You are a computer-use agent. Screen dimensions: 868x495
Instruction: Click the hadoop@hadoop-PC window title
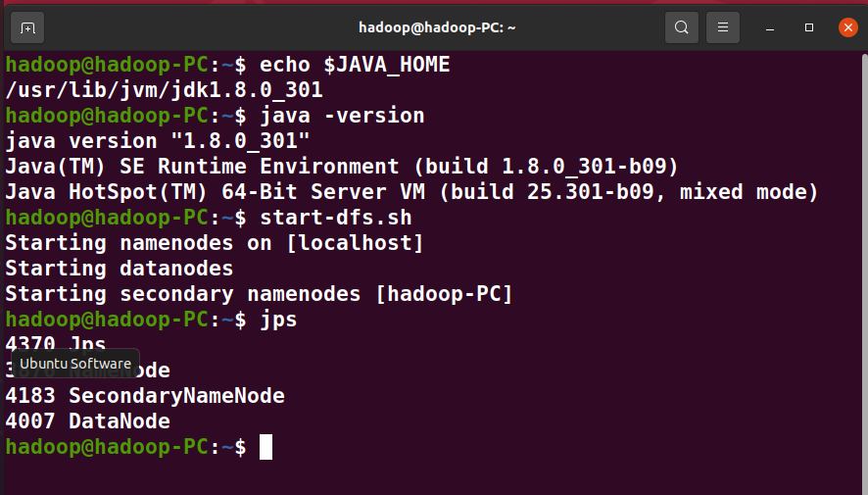(x=434, y=27)
